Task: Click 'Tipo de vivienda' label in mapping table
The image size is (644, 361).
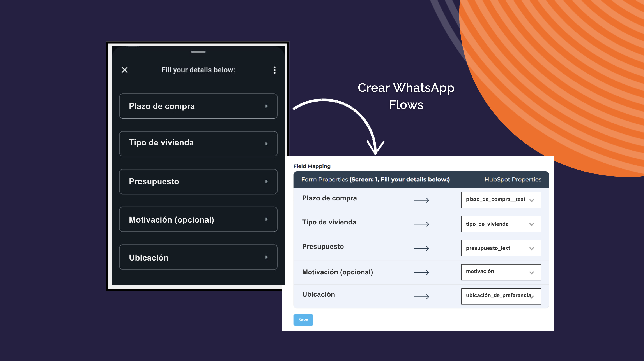Action: 329,222
